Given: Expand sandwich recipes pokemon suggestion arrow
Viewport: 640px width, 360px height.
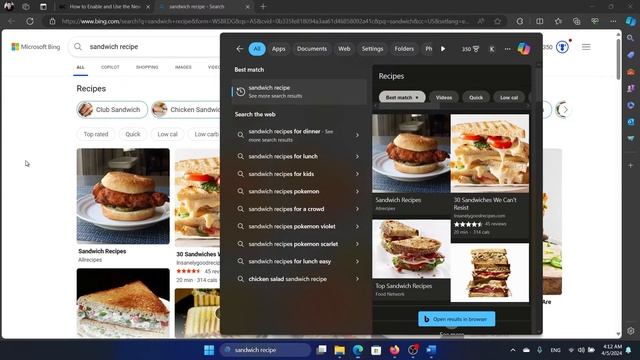Looking at the screenshot, I should pos(357,192).
